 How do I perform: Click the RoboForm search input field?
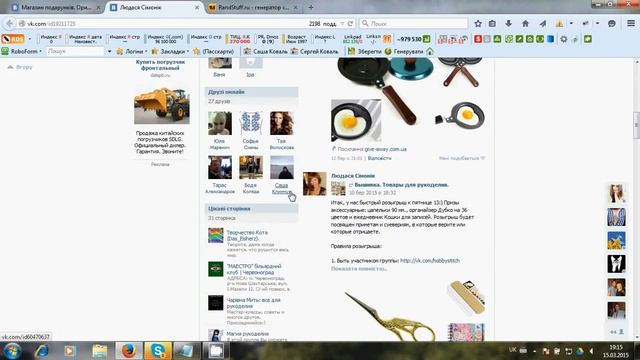tap(76, 51)
